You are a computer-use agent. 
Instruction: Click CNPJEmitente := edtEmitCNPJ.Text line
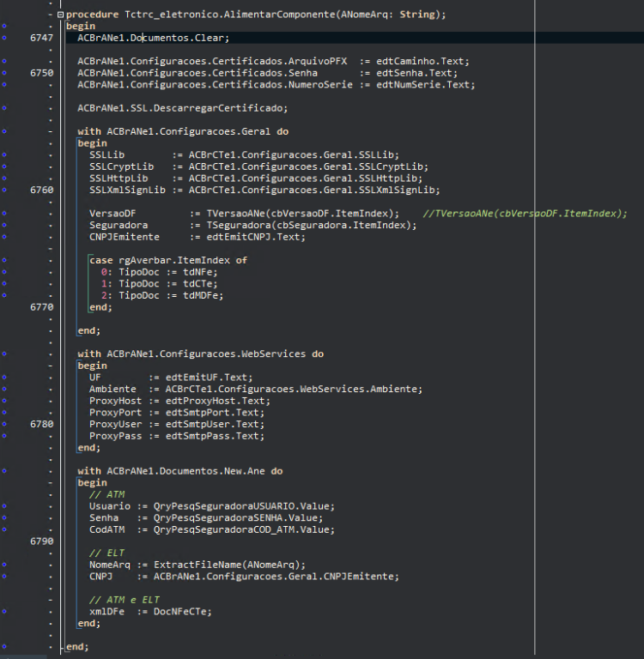[x=197, y=237]
